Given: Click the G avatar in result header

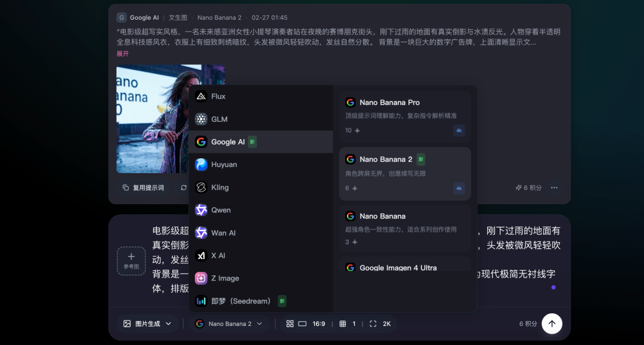Looking at the screenshot, I should point(121,18).
